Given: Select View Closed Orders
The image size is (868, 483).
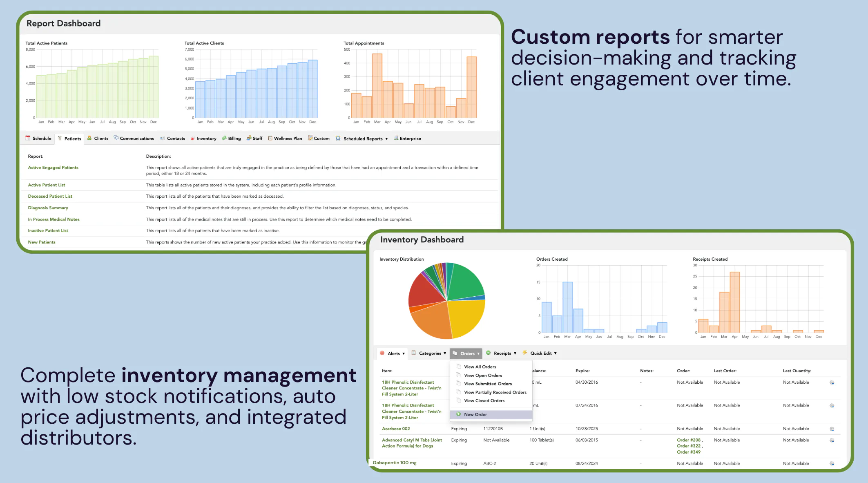Looking at the screenshot, I should pyautogui.click(x=484, y=401).
